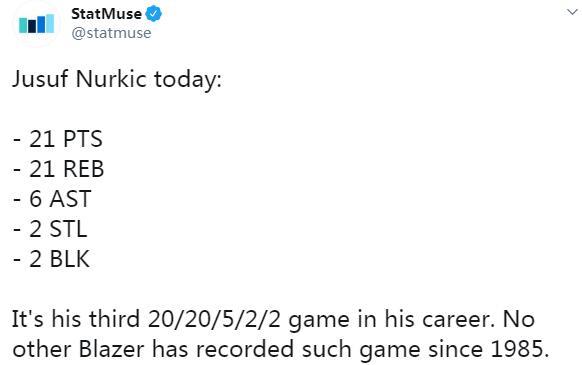The height and width of the screenshot is (365, 582).
Task: Click the word 'since' before 1985
Action: click(456, 349)
